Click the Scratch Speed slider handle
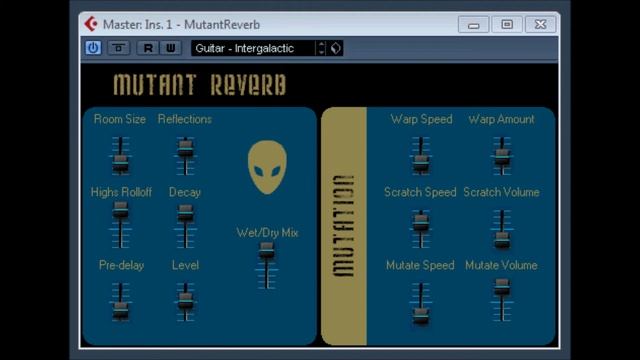The height and width of the screenshot is (360, 640). [x=421, y=222]
